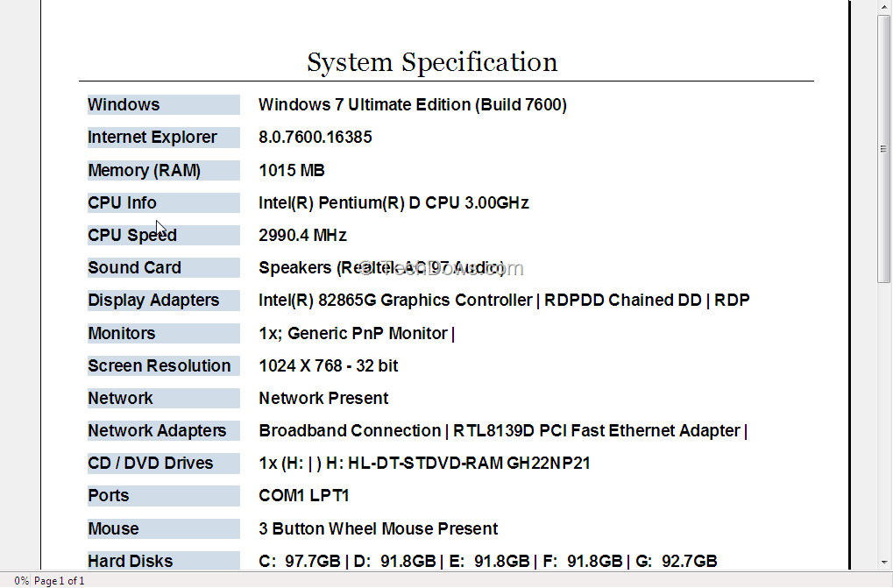Click the version value '8.0.7600.16385'

(315, 138)
